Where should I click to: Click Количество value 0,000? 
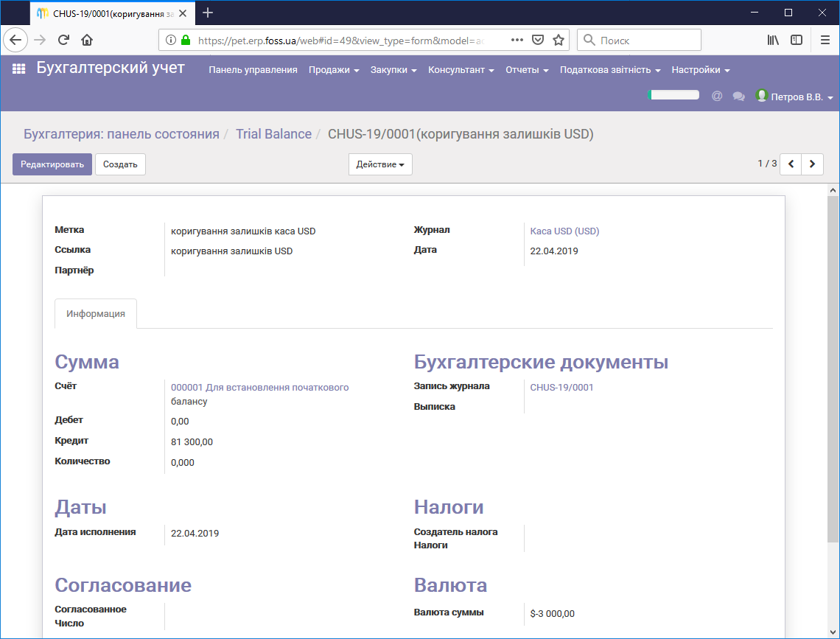tap(183, 463)
